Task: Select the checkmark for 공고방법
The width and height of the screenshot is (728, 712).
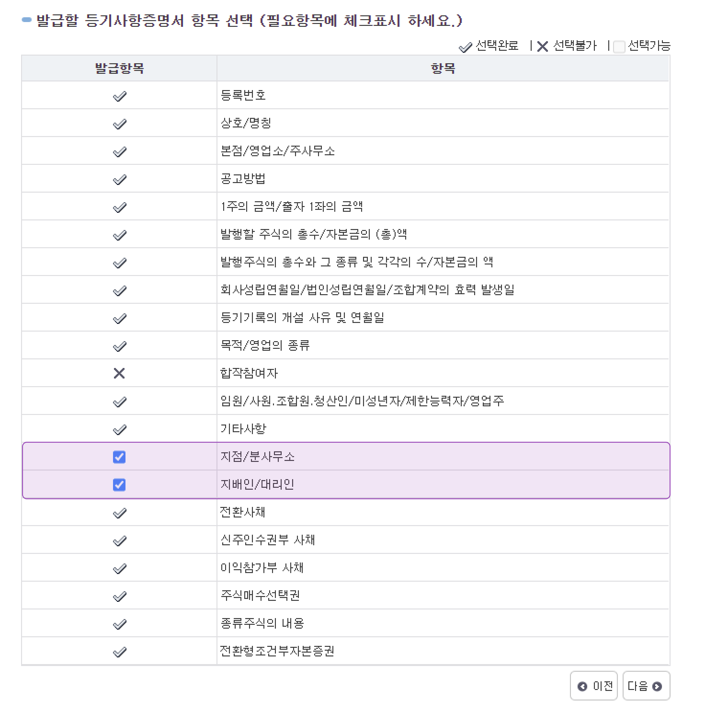Action: (x=119, y=179)
